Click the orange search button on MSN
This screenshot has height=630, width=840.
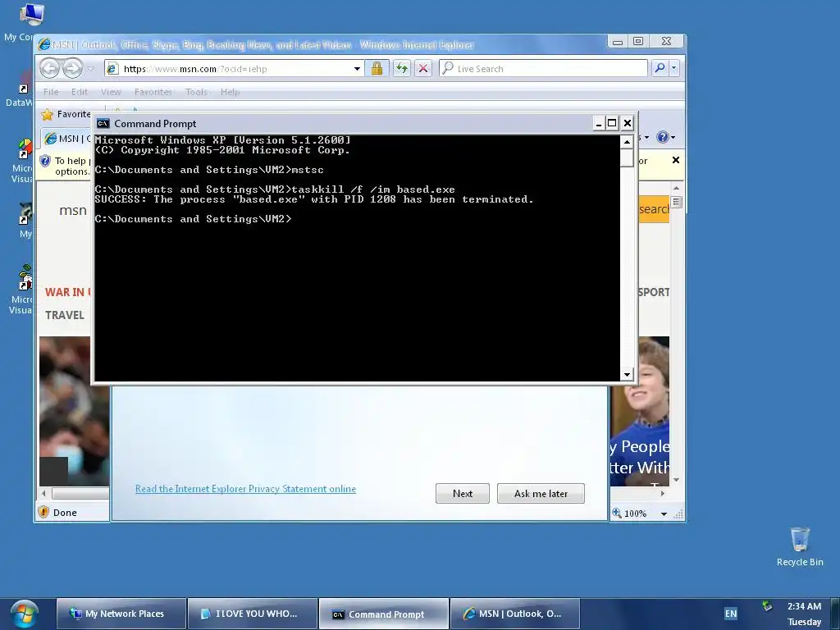pos(654,209)
